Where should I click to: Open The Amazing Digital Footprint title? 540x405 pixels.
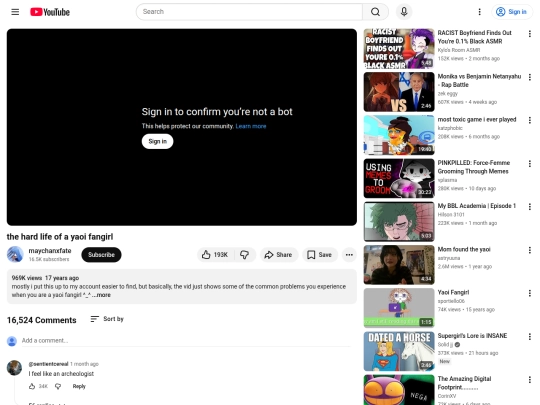point(465,383)
